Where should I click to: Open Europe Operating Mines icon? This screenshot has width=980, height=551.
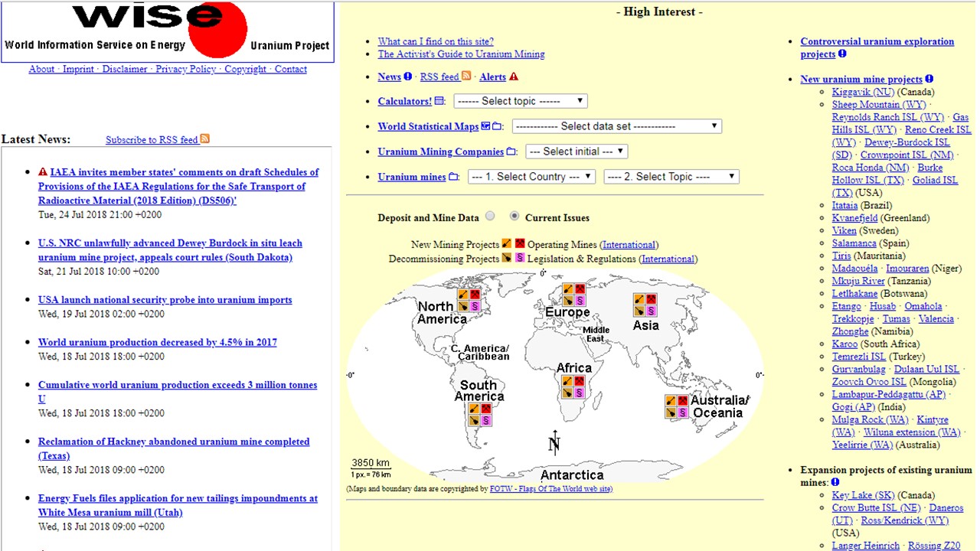[580, 289]
